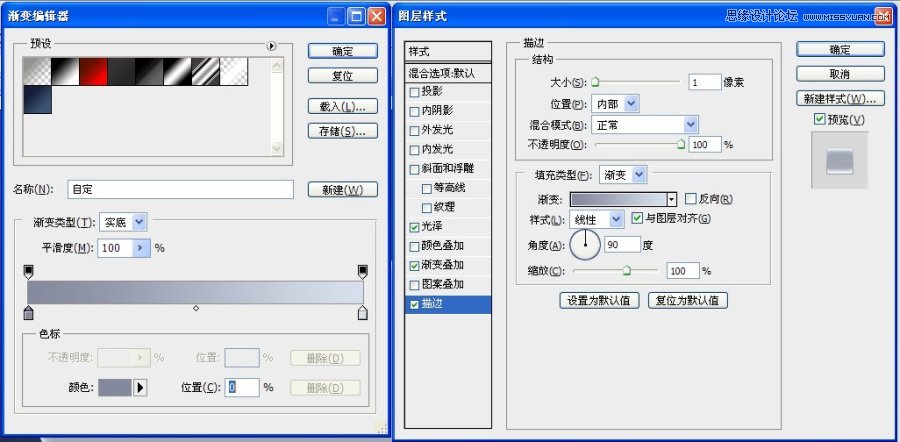Select the diagonal striped gradient preset

click(x=205, y=72)
